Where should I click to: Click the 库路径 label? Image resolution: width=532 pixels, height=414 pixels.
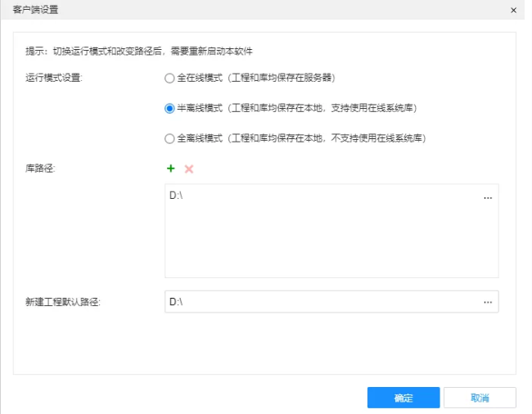39,169
